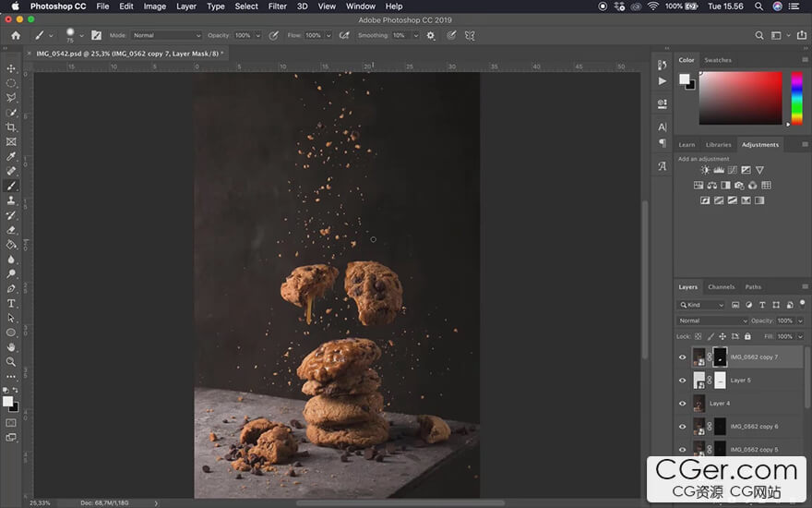Click the Home icon in options bar
The height and width of the screenshot is (508, 812).
coord(16,35)
